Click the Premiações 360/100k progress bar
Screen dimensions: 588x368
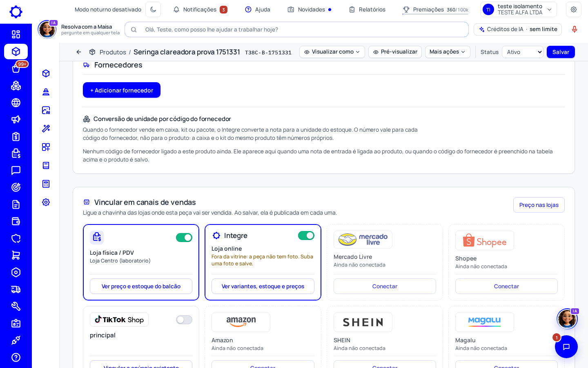[435, 14]
